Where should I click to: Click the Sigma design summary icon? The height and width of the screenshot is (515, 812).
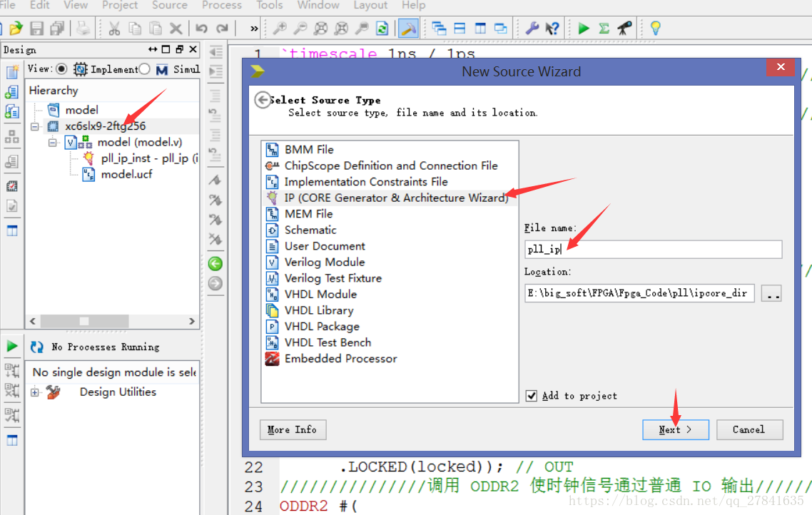pos(604,28)
